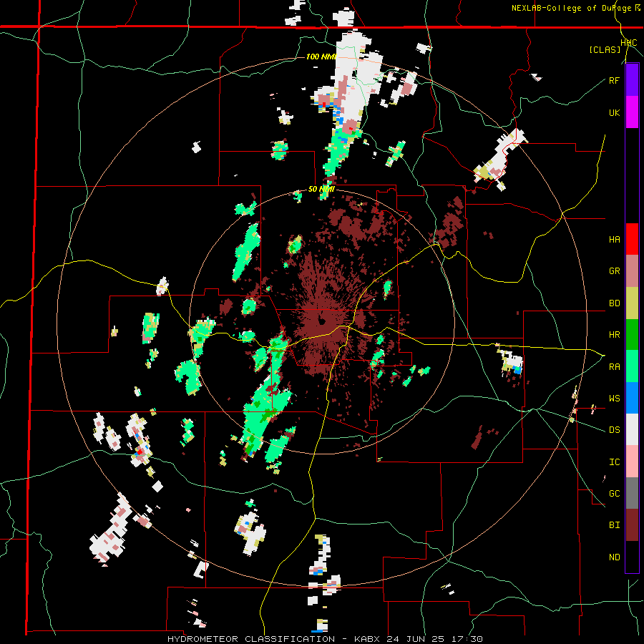This screenshot has width=644, height=644.
Task: Click the BI brown legend swatch
Action: (x=632, y=525)
